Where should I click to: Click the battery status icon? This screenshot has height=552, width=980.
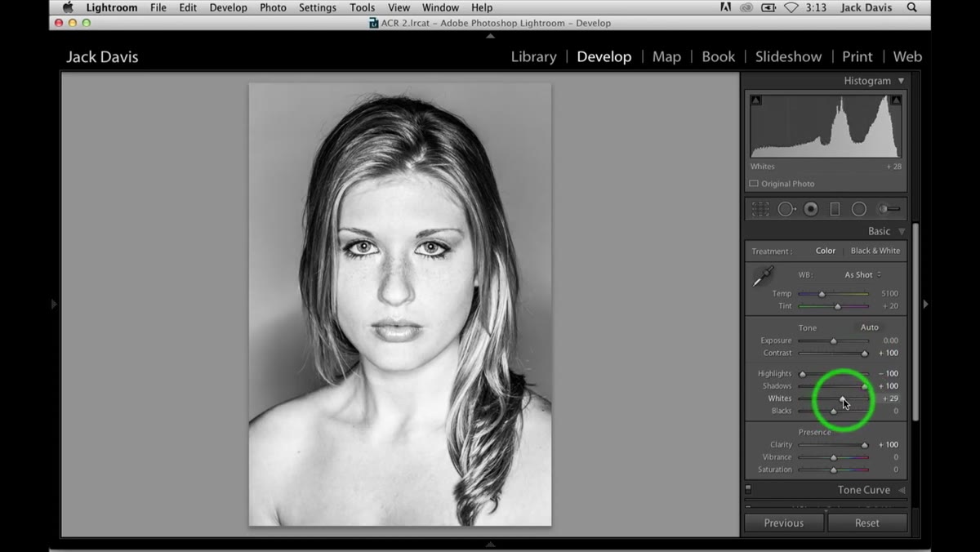point(768,7)
